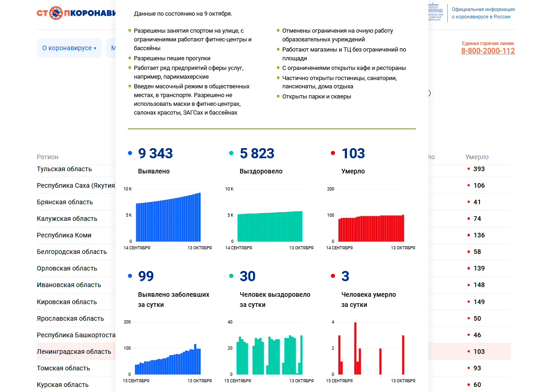This screenshot has width=543, height=392.
Task: Click the crossed-out virus icon in the logo
Action: tap(55, 13)
